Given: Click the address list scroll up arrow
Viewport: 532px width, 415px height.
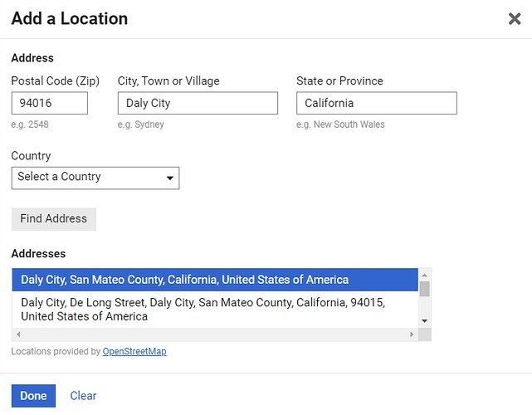Looking at the screenshot, I should pos(425,275).
